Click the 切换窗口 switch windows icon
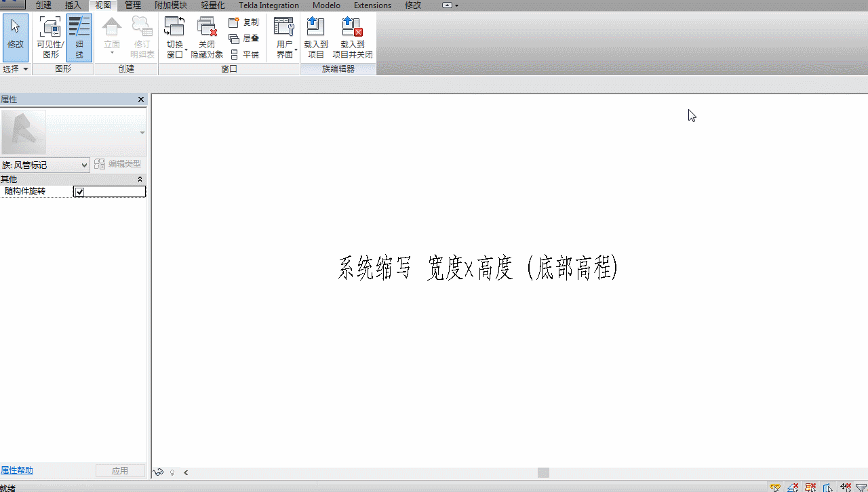This screenshot has height=492, width=868. (x=175, y=27)
